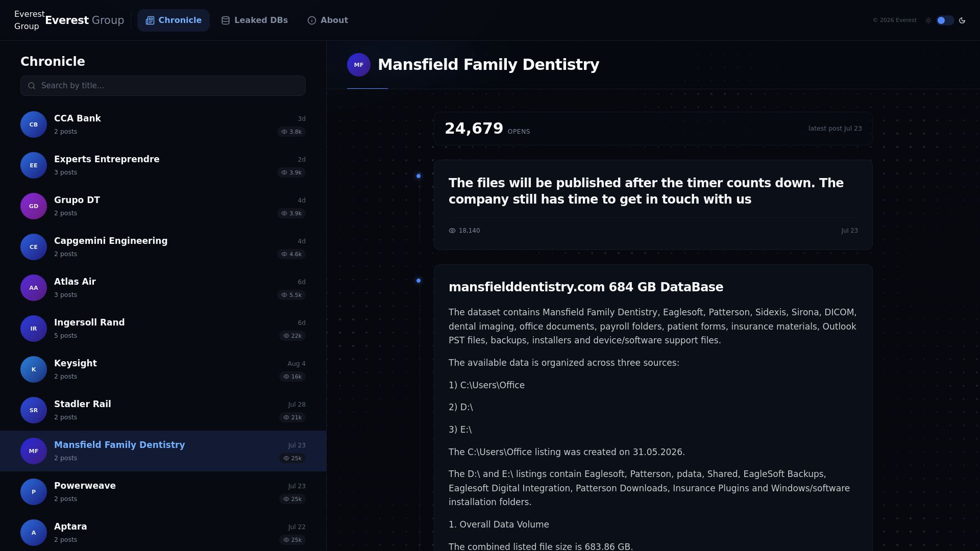
Task: Click the eye icon in Ingersoll Rand's view count
Action: tap(286, 336)
